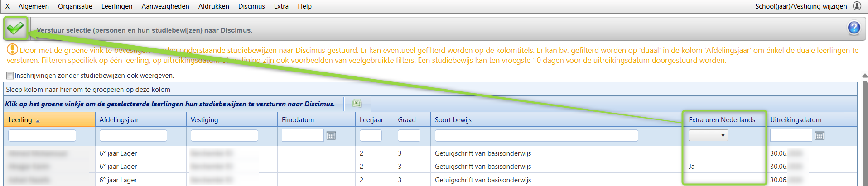Image resolution: width=868 pixels, height=186 pixels.
Task: Open the Discimus menu
Action: tap(251, 6)
